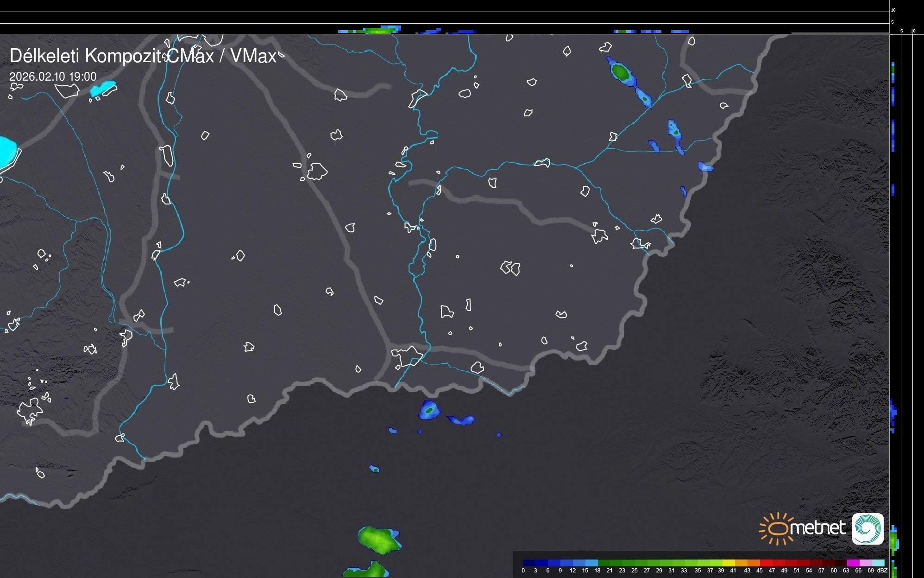924x578 pixels.
Task: Click the green-core echo in the northeast
Action: (620, 72)
